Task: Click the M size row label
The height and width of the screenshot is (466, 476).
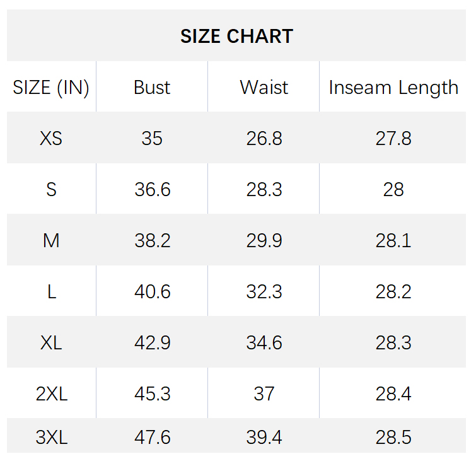Action: pyautogui.click(x=51, y=240)
